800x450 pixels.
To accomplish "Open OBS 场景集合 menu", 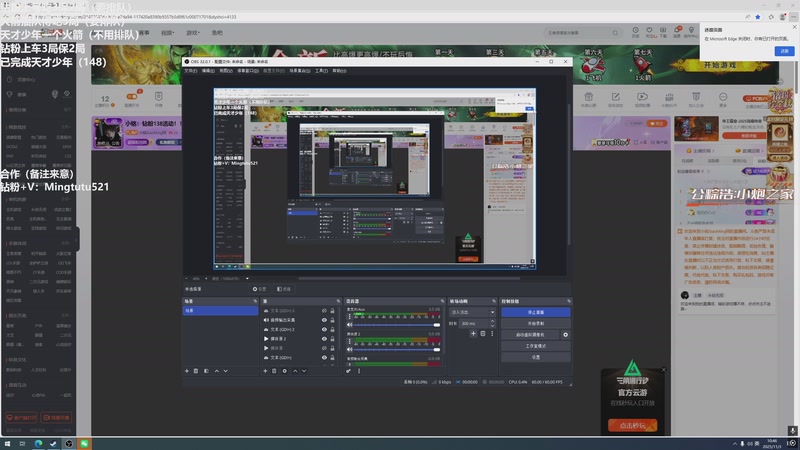I will click(299, 71).
